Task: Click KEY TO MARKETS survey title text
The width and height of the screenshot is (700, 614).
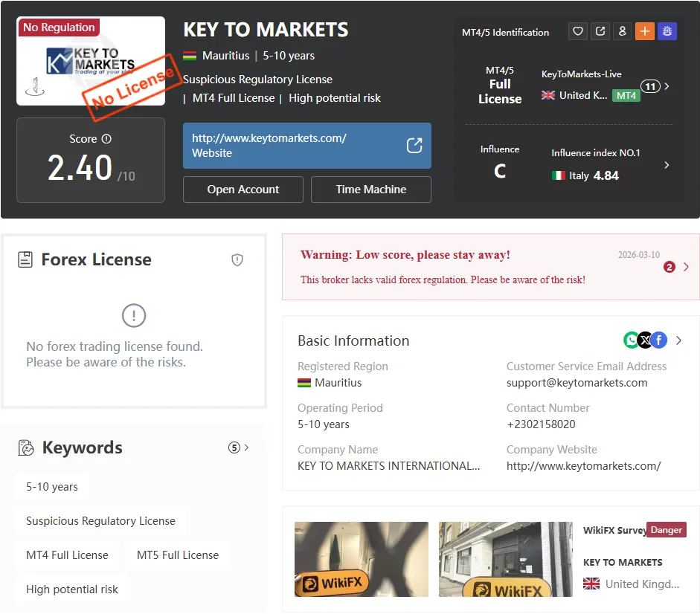Action: [x=623, y=562]
